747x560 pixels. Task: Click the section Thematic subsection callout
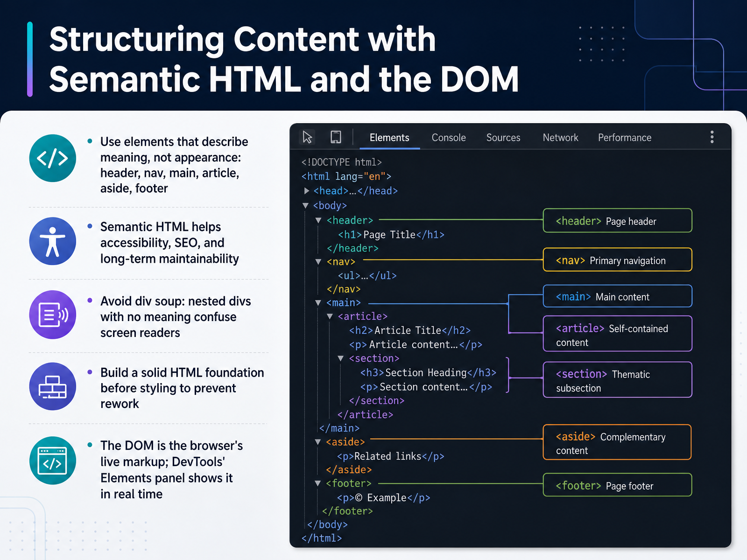[x=617, y=380]
